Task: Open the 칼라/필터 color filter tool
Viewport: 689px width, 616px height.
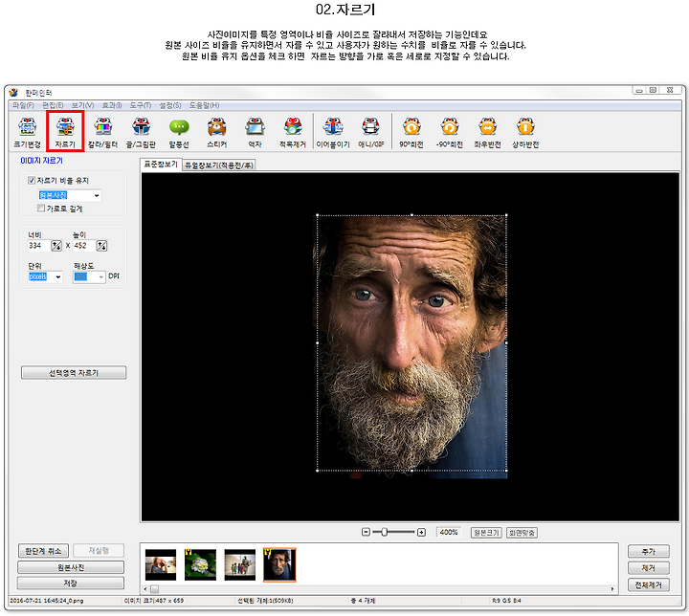Action: (102, 132)
